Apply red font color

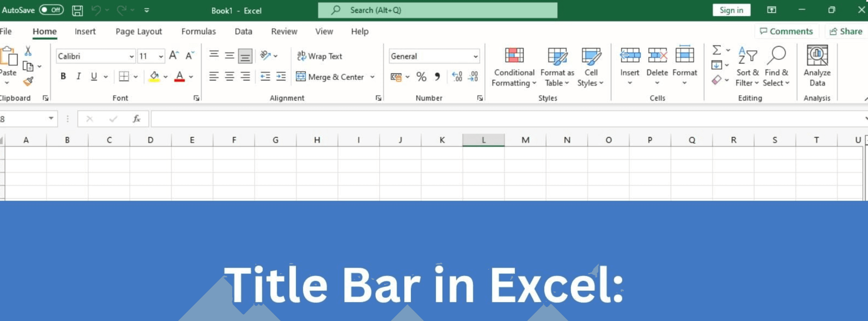(x=180, y=76)
